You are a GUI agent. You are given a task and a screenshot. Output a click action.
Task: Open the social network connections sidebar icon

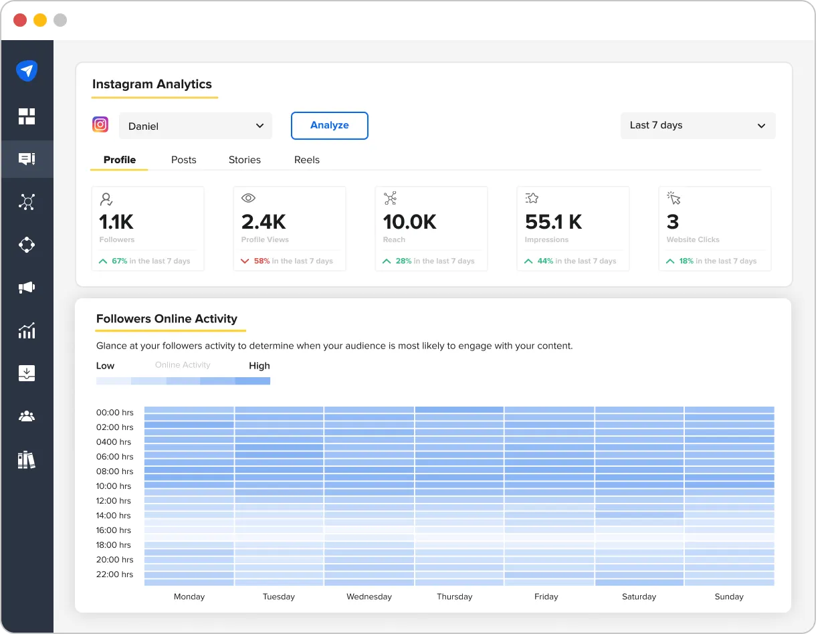click(27, 201)
